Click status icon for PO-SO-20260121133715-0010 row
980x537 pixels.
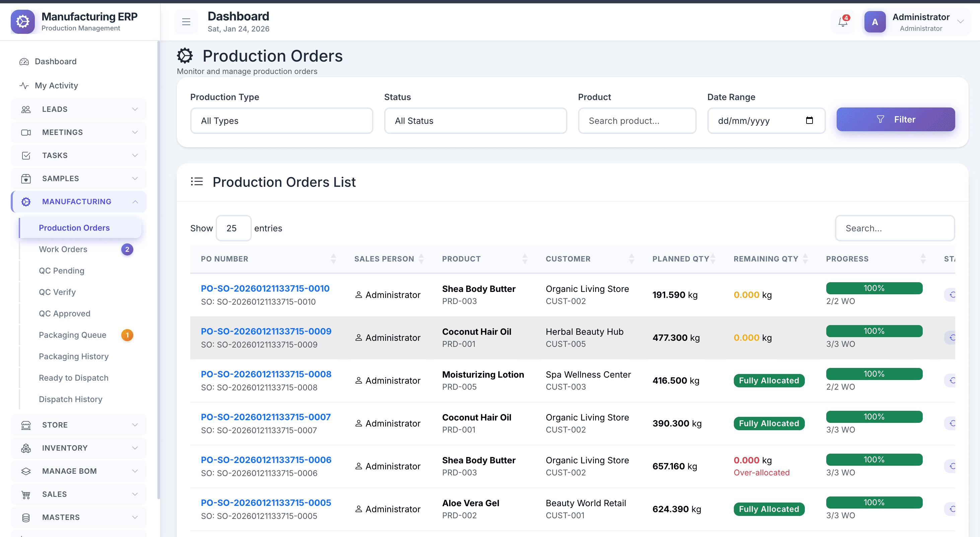[951, 295]
